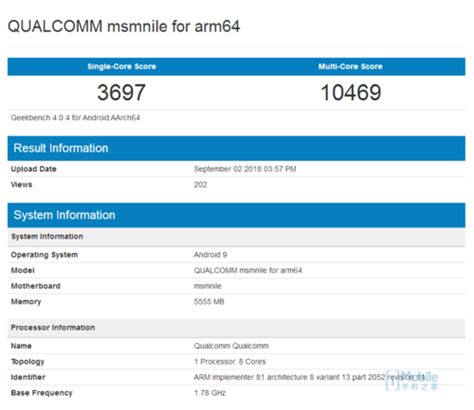Click the multi-core score value 10469
Viewport: 474px width, 410px height.
[351, 92]
